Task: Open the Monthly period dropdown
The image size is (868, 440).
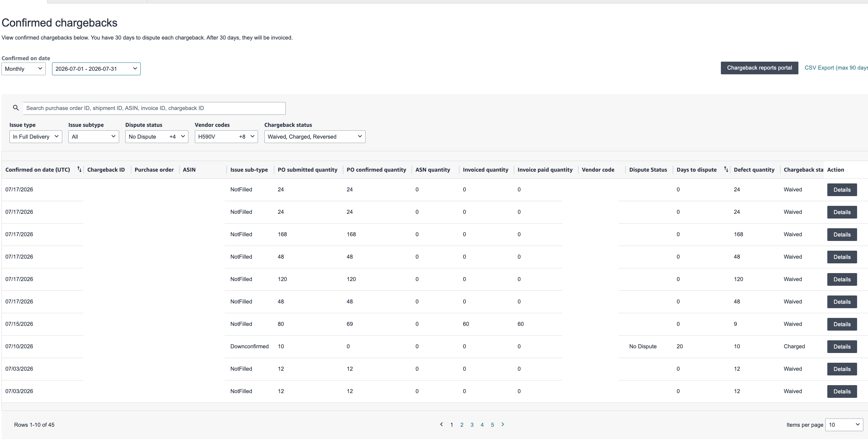Action: coord(24,69)
